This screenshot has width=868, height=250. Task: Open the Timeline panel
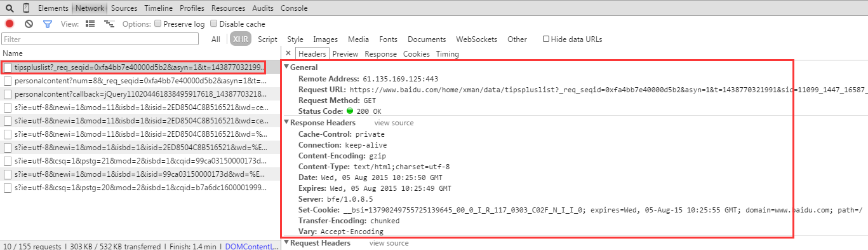(x=158, y=8)
